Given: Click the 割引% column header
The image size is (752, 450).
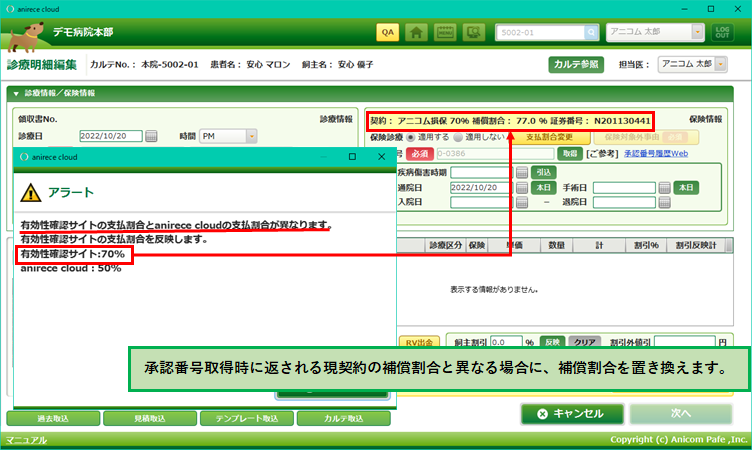Looking at the screenshot, I should coord(646,245).
